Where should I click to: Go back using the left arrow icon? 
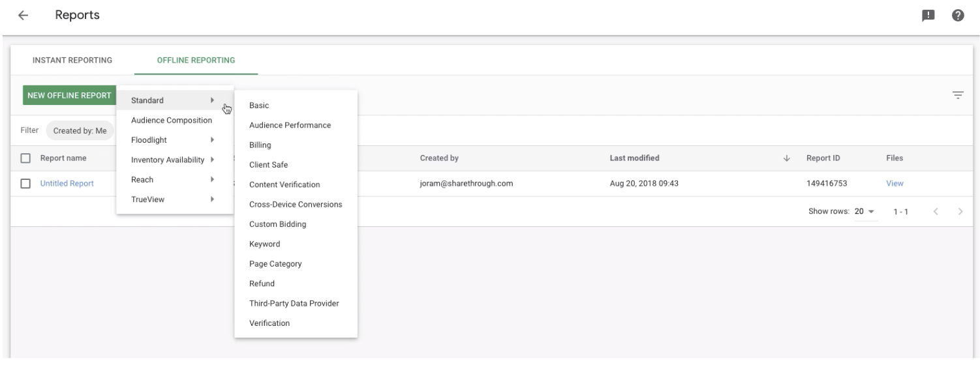tap(23, 15)
